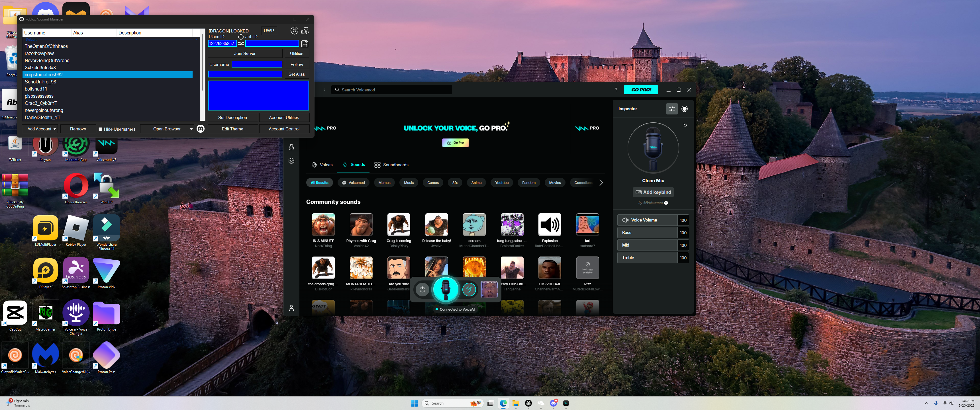Viewport: 980px width, 410px height.
Task: Adjust the Voice Volume slider
Action: 647,220
